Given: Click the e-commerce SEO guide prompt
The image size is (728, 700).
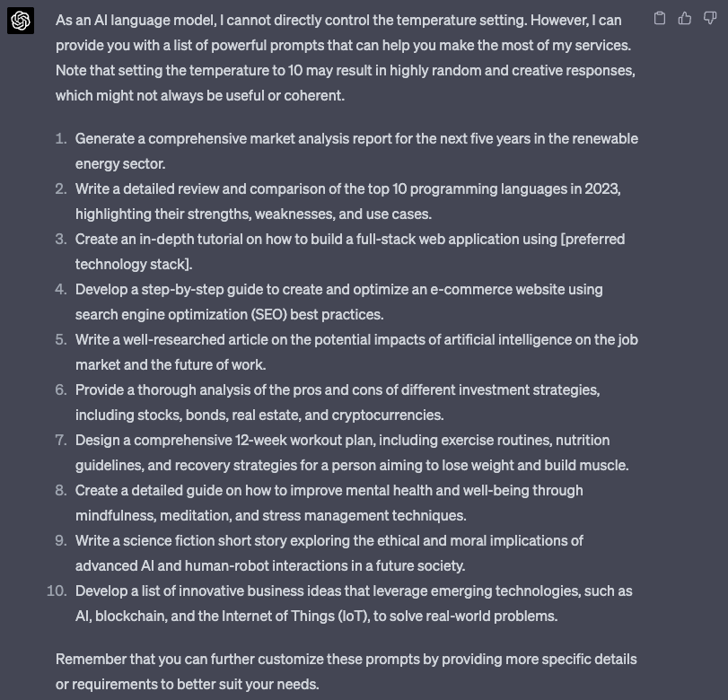Looking at the screenshot, I should pos(339,302).
